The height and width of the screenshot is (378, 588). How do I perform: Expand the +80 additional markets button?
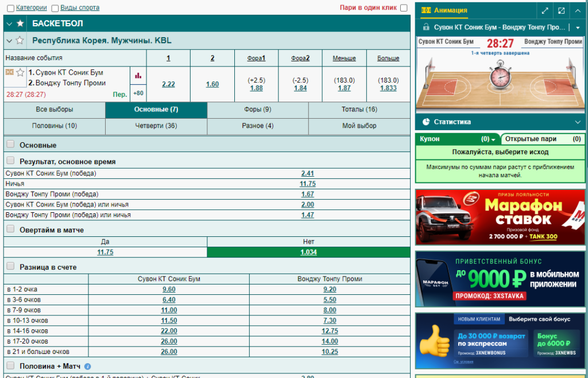tap(138, 93)
